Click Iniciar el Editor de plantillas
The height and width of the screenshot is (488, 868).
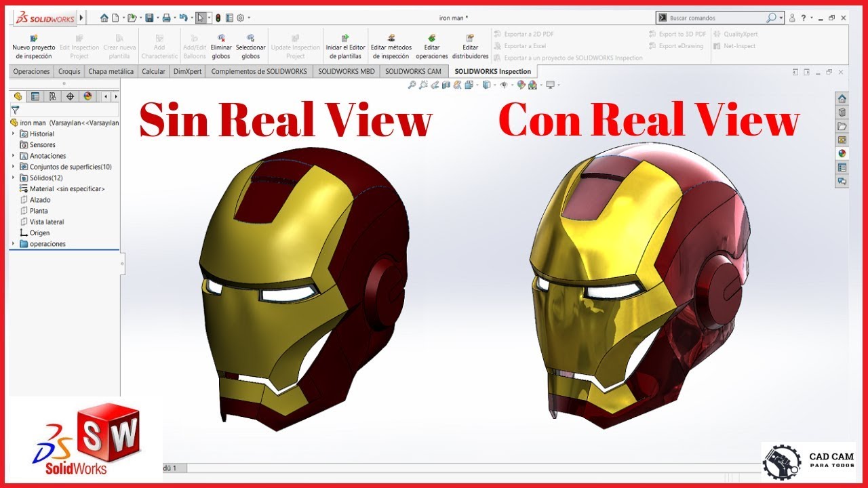click(345, 47)
